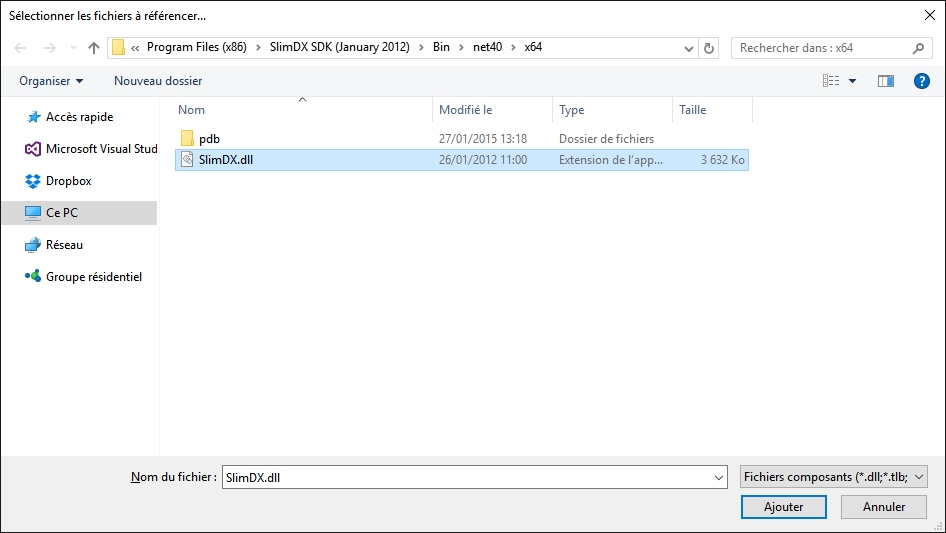The width and height of the screenshot is (946, 533).
Task: Open recent locations dropdown arrow
Action: click(x=73, y=48)
